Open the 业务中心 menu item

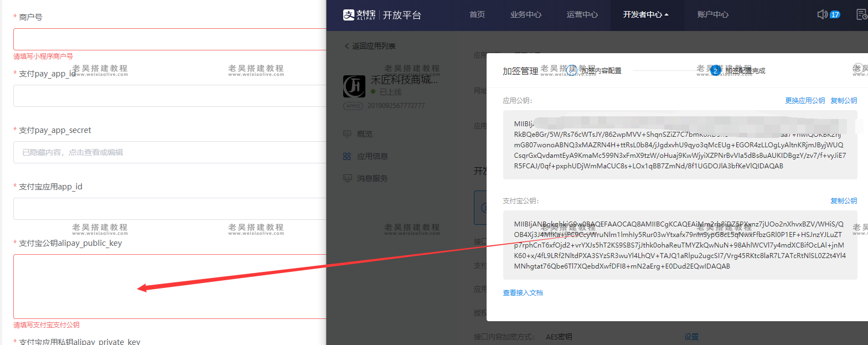pyautogui.click(x=525, y=15)
